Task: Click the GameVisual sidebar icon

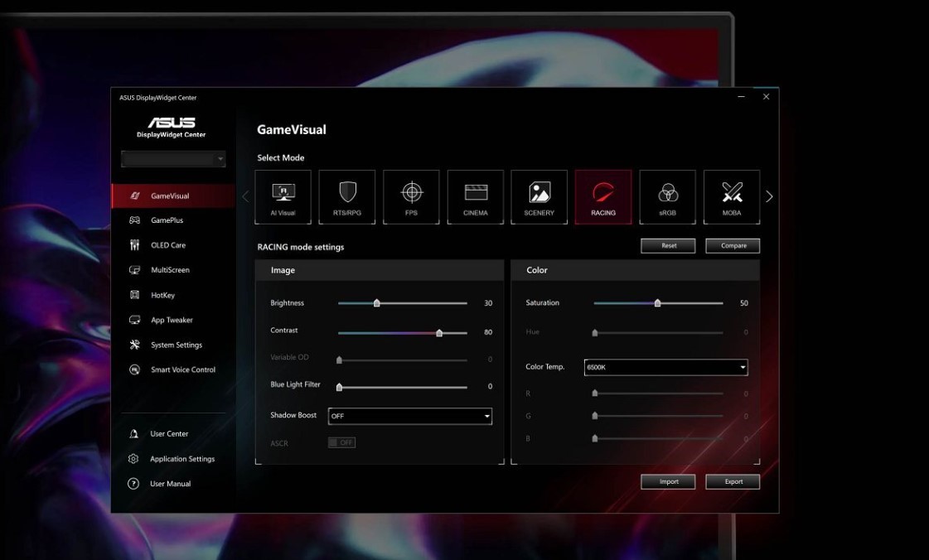Action: pyautogui.click(x=135, y=196)
